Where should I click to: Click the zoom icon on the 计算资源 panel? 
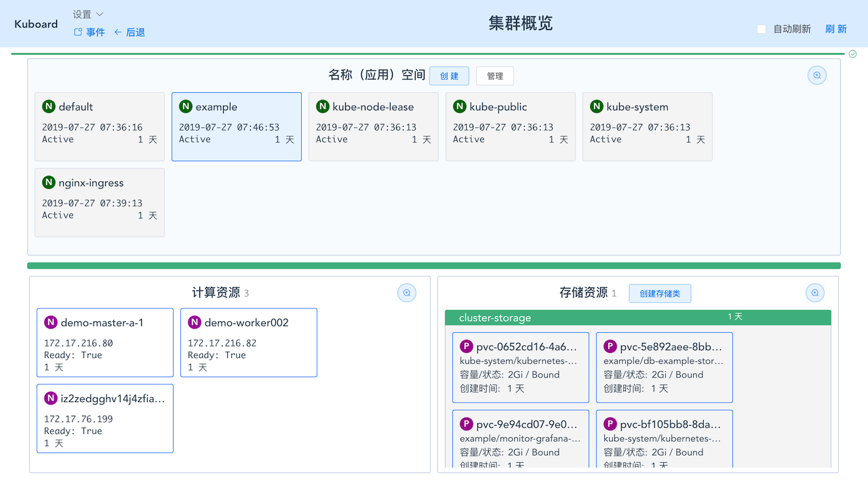point(406,292)
